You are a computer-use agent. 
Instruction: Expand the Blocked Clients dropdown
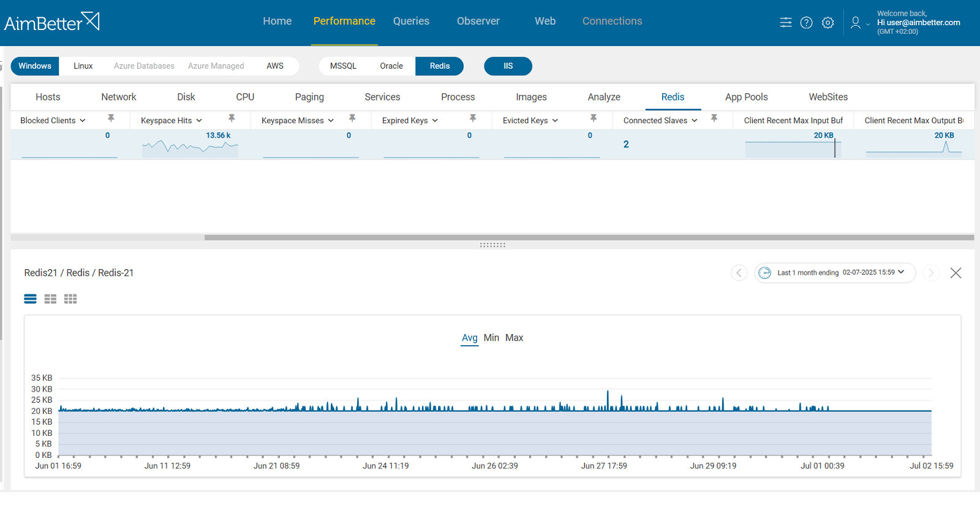point(83,121)
